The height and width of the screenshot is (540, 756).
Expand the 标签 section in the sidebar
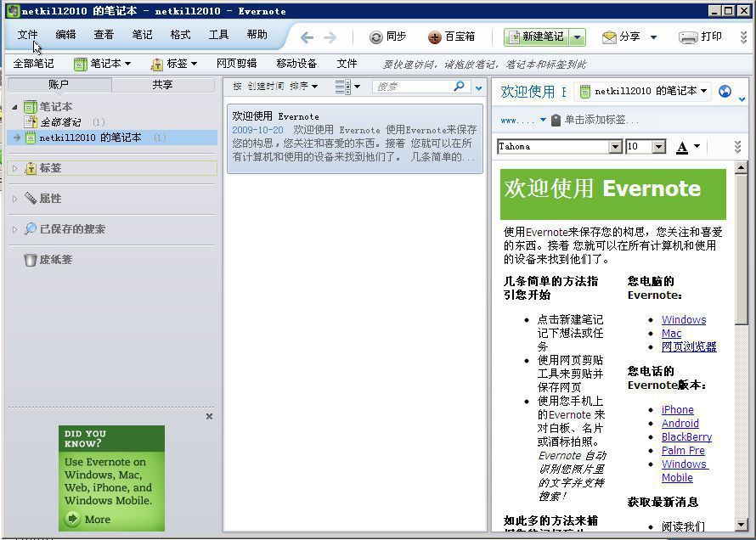[16, 168]
